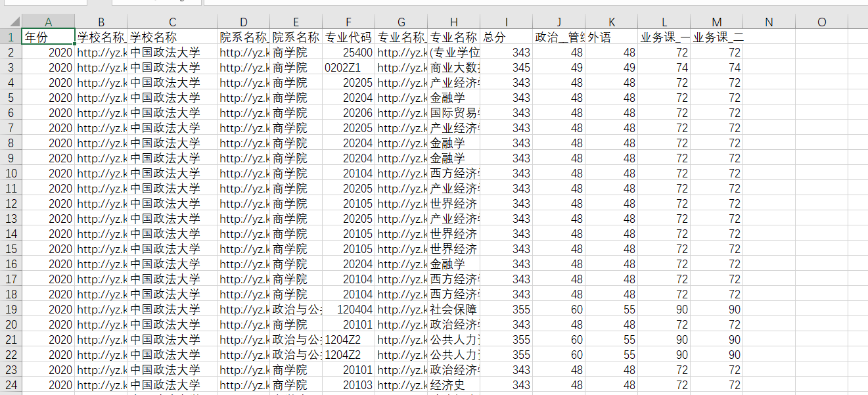Select column H header
Viewport: 868px width, 395px height.
point(454,22)
